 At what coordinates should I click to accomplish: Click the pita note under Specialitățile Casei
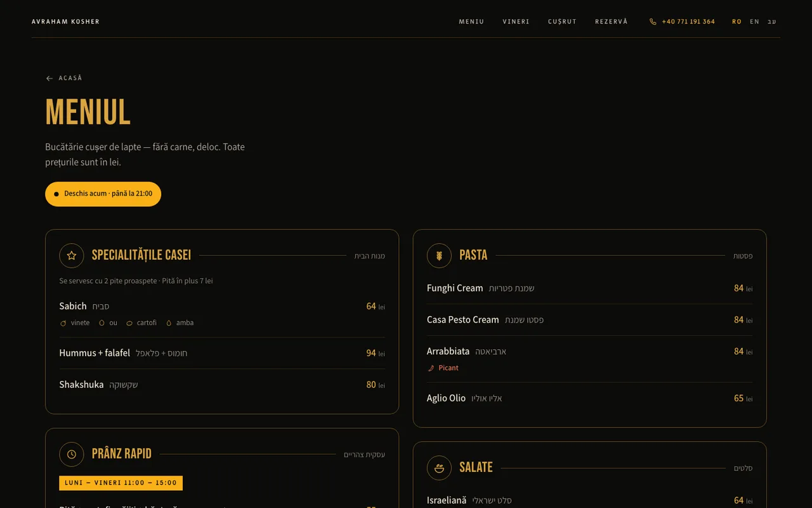click(x=136, y=281)
